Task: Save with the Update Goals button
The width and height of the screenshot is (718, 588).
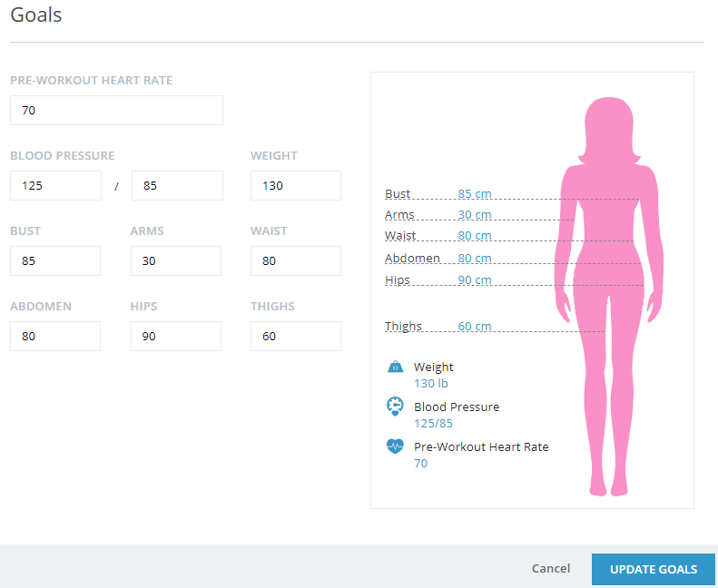Action: tap(654, 569)
